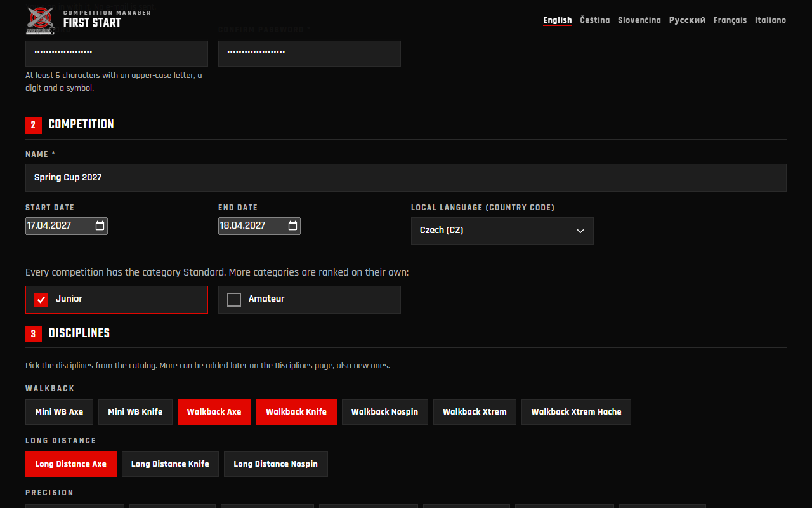812x508 pixels.
Task: Click the Start Date field showing 17.04.2027
Action: pos(67,226)
